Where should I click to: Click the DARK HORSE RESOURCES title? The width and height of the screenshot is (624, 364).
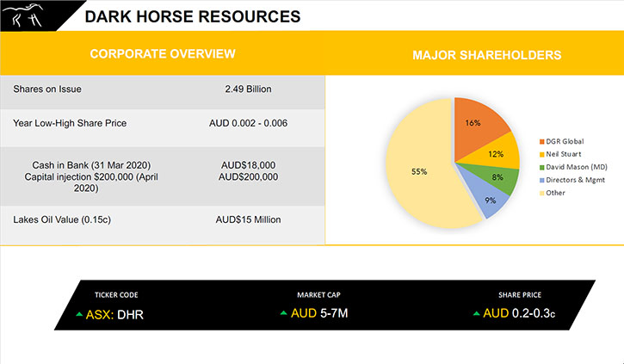point(193,16)
